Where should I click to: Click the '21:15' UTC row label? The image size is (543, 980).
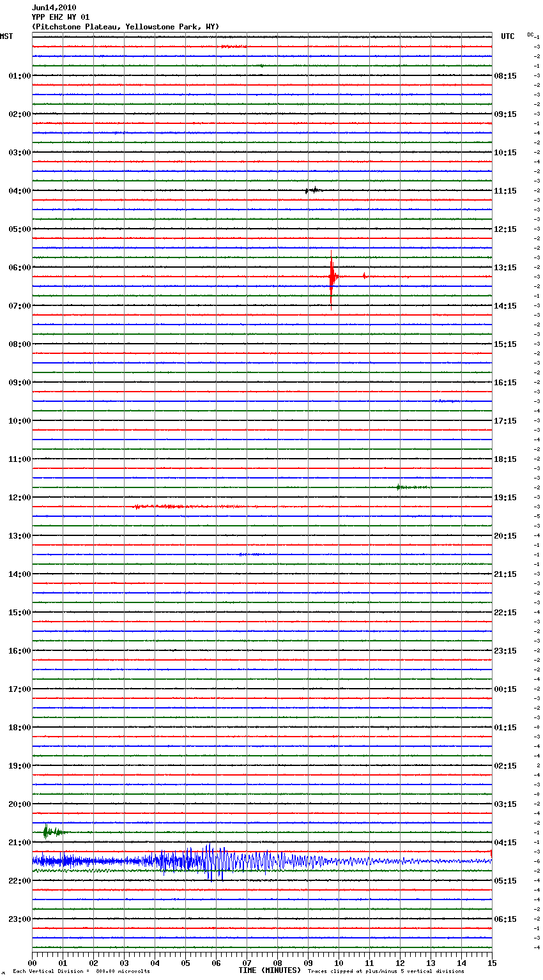coord(505,574)
